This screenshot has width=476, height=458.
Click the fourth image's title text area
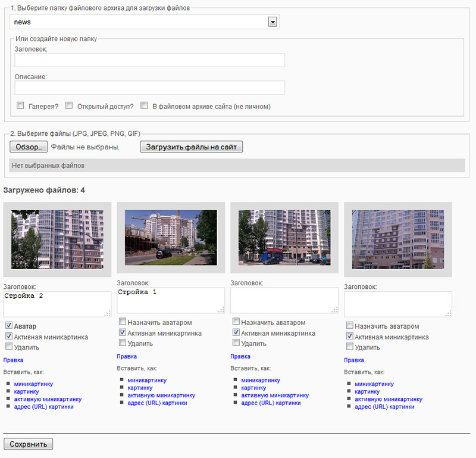398,304
